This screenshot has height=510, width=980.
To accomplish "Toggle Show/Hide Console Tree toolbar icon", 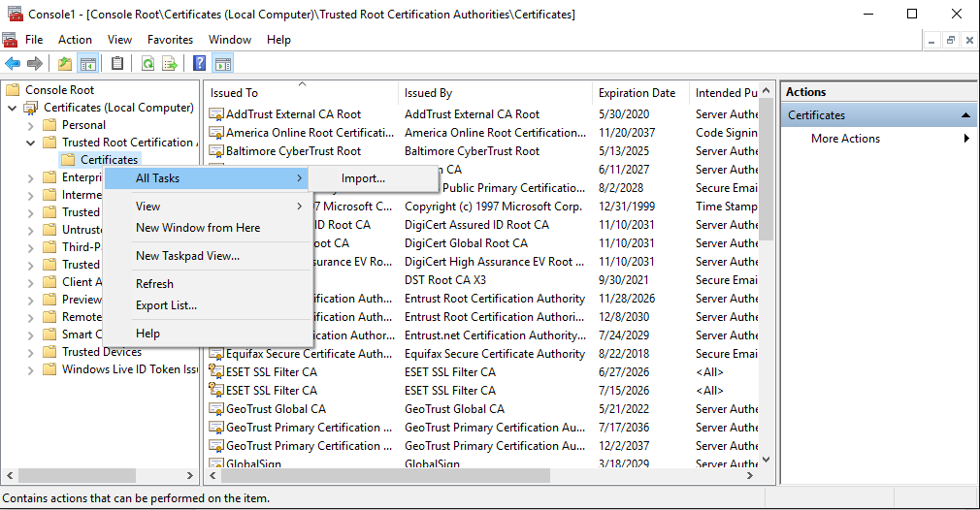I will [x=88, y=64].
